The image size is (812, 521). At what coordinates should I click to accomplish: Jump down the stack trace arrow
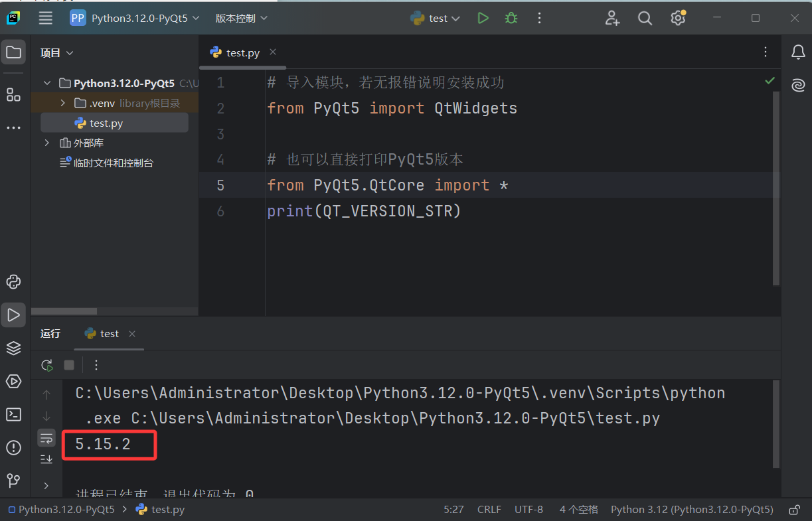[x=46, y=416]
